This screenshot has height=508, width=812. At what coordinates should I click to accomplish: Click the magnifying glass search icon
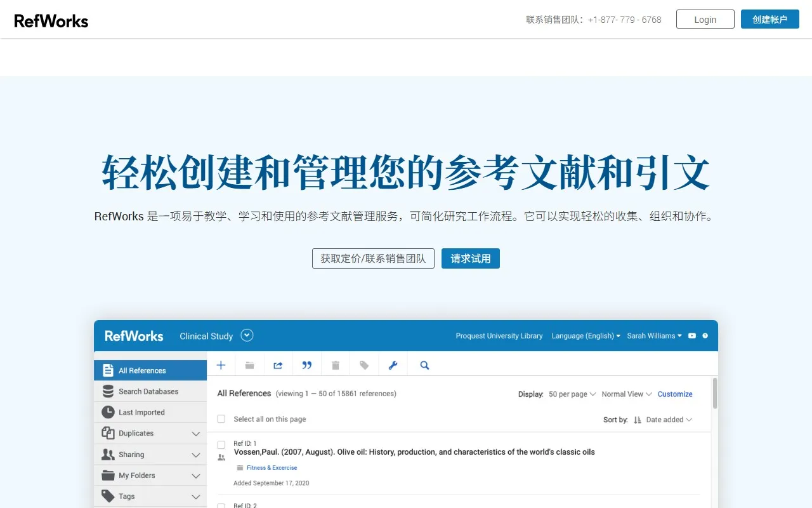coord(425,365)
